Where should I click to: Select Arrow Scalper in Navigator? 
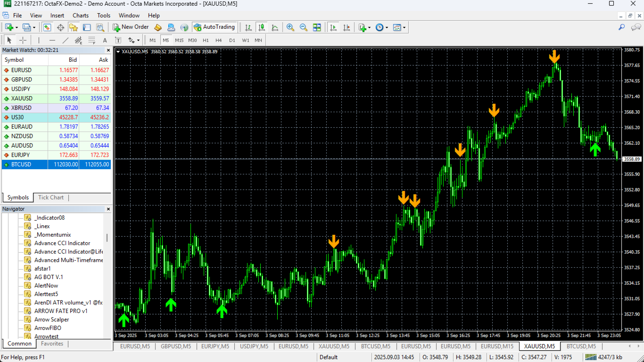coord(51,320)
